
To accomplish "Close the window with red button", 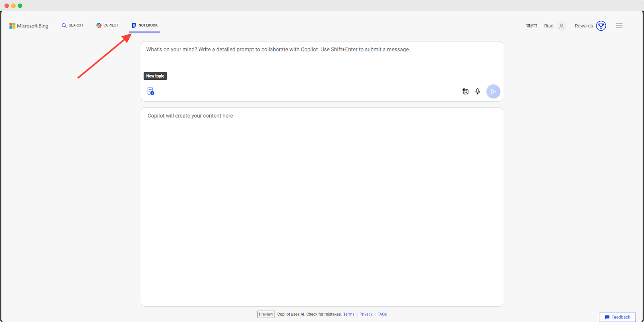I will click(x=6, y=6).
